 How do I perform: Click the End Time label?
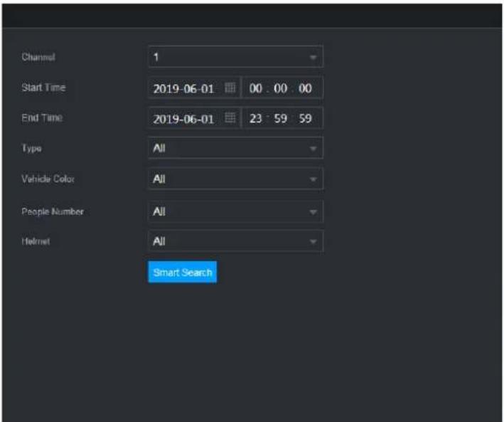point(42,117)
